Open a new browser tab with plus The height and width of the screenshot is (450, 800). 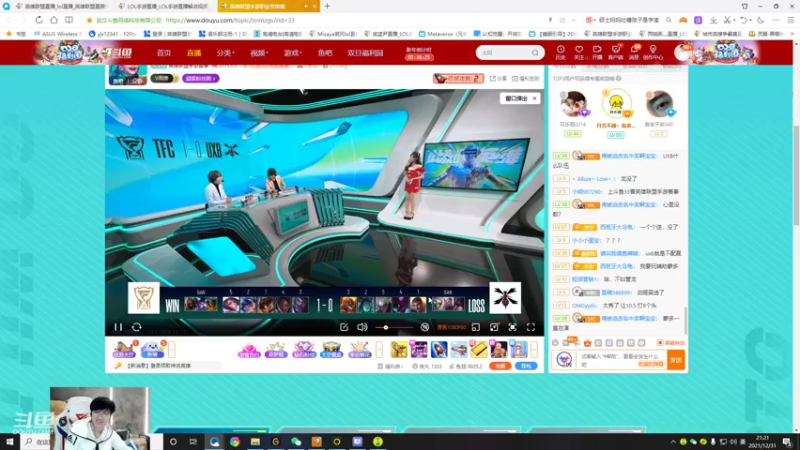click(327, 6)
